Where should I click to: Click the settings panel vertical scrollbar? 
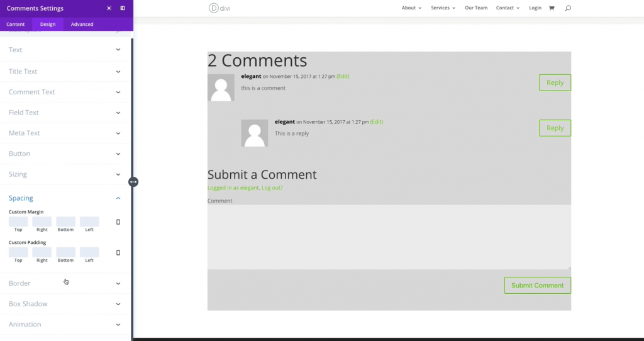tap(132, 189)
